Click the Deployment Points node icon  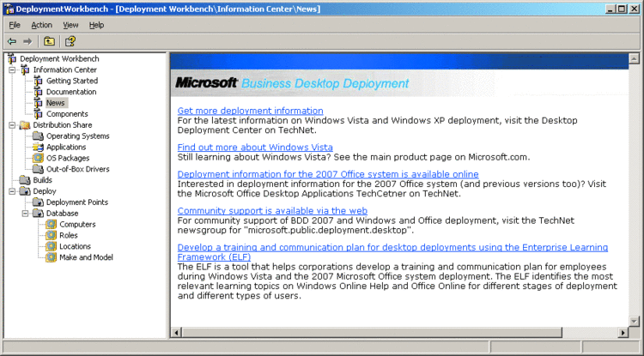38,202
